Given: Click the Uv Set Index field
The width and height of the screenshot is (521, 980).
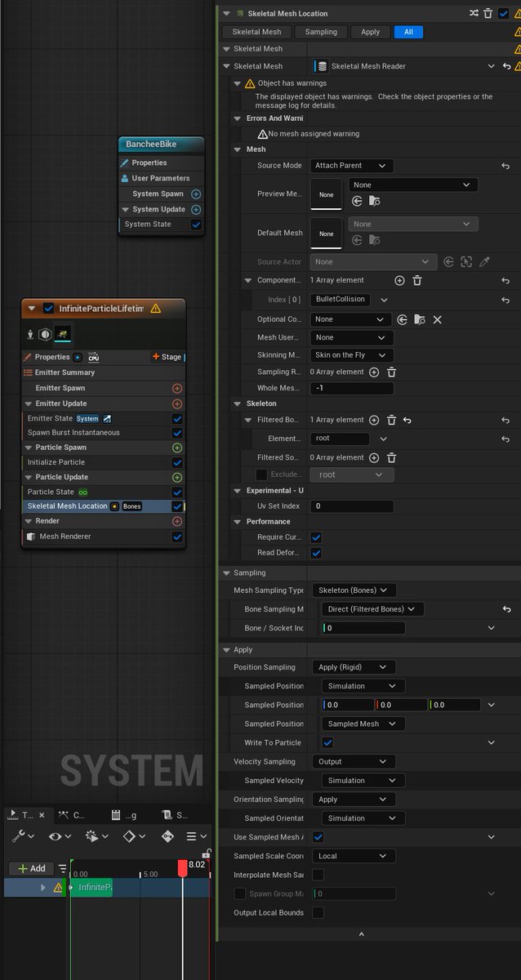Looking at the screenshot, I should coord(351,506).
